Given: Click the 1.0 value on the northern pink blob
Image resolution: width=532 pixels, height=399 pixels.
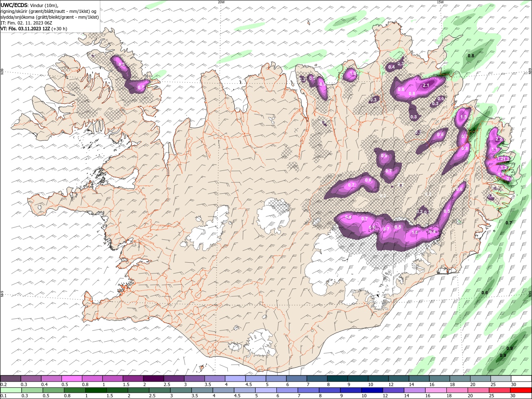Looking at the screenshot, I should (353, 74).
